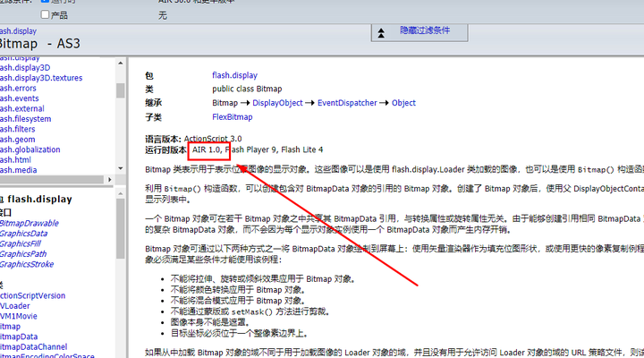
Task: Click the text 'public class Bitmap'
Action: (247, 89)
